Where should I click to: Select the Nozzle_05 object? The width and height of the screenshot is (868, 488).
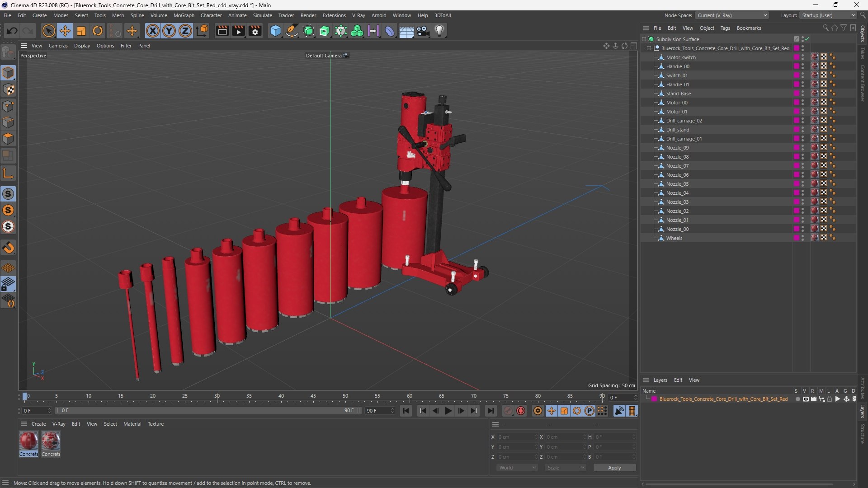pos(677,184)
